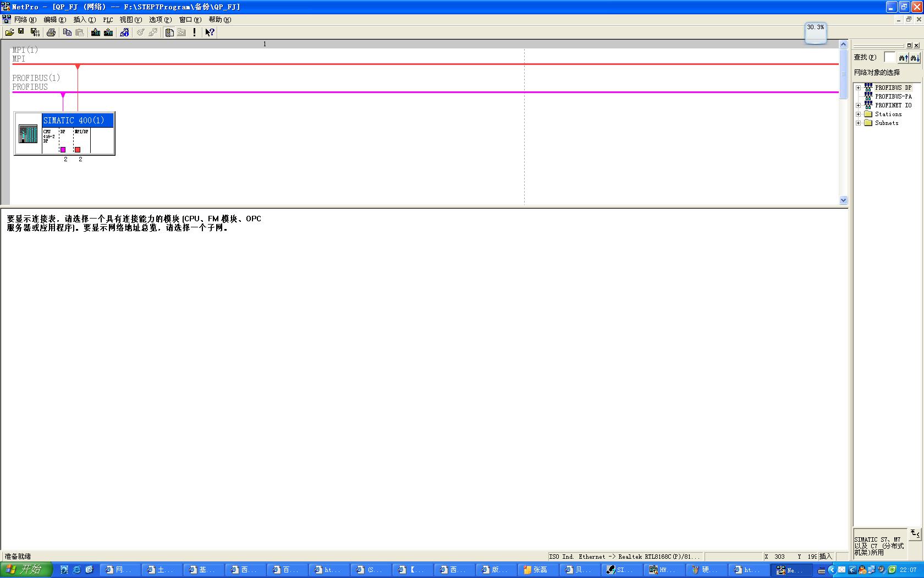Close the catalog panel
Viewport: 924px width, 578px height.
tap(917, 45)
